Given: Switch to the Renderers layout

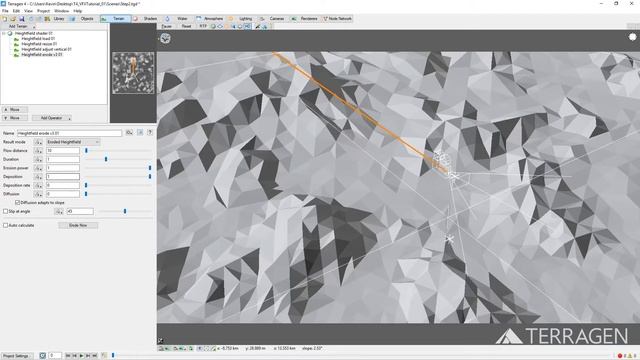Looking at the screenshot, I should [x=304, y=19].
